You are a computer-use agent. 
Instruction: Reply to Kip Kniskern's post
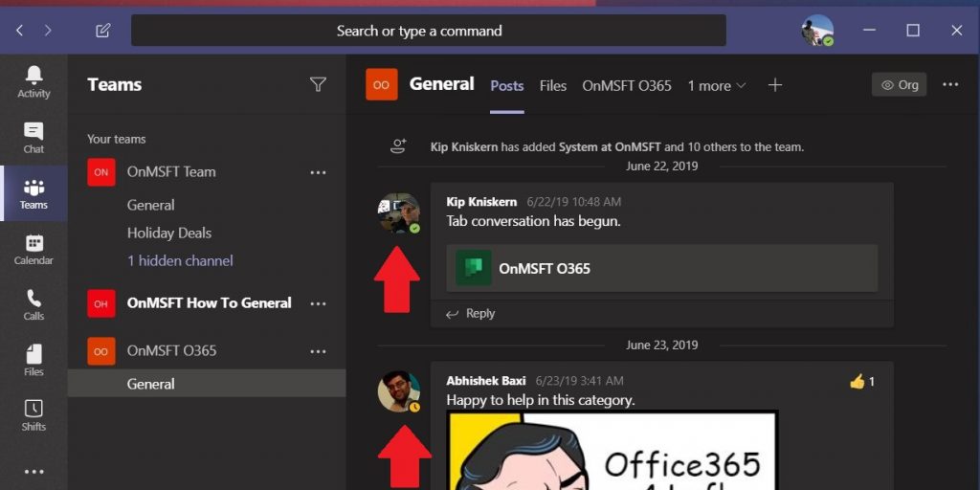pyautogui.click(x=471, y=314)
